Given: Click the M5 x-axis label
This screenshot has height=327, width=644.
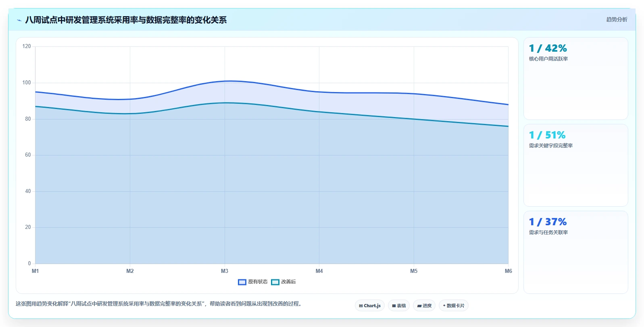Looking at the screenshot, I should 414,271.
